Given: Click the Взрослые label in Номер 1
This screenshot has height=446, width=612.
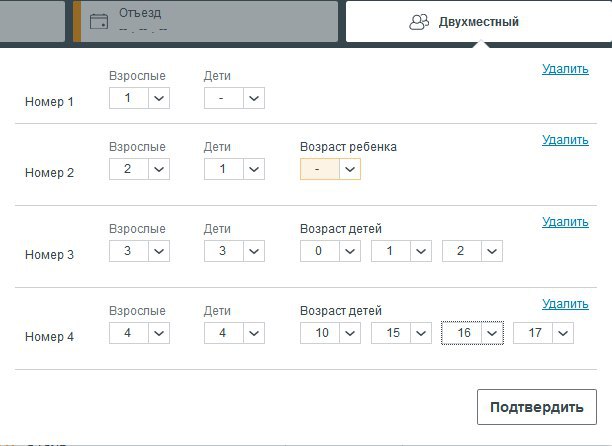Looking at the screenshot, I should [x=137, y=76].
